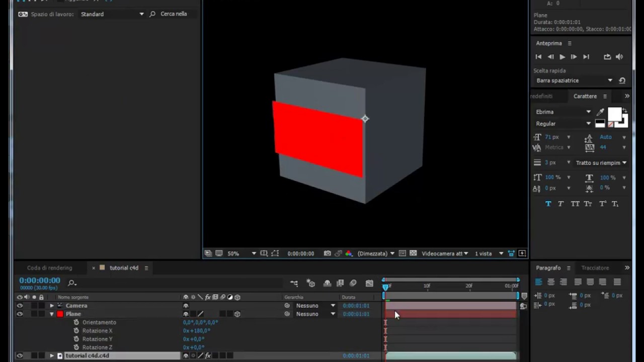This screenshot has height=362, width=644.
Task: Open the Dimezzata resolution dropdown
Action: click(x=376, y=253)
